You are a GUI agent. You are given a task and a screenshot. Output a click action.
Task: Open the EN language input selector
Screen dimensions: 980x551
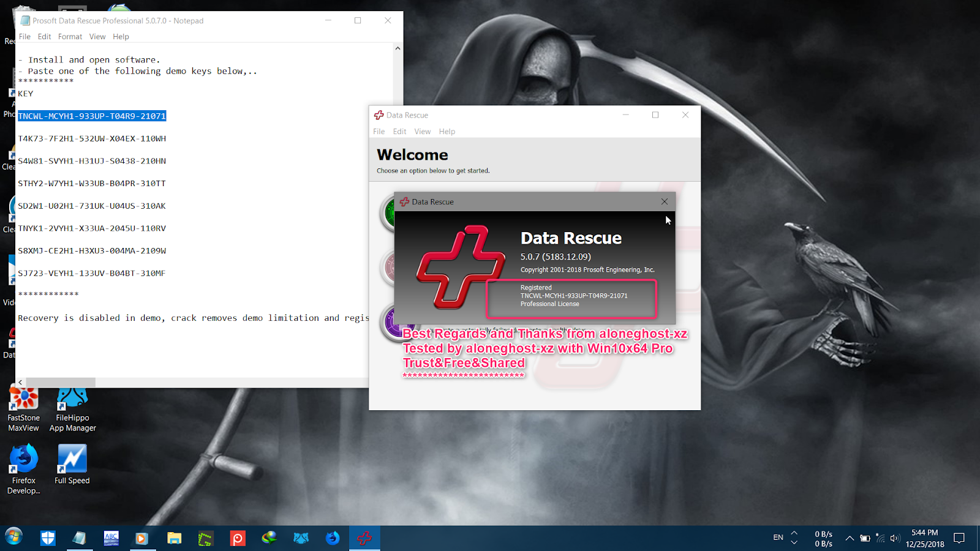click(778, 538)
